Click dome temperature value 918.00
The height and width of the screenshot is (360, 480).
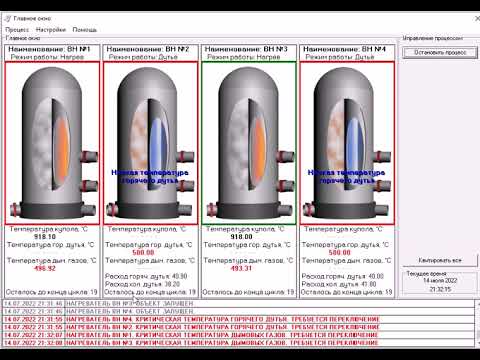(x=241, y=237)
